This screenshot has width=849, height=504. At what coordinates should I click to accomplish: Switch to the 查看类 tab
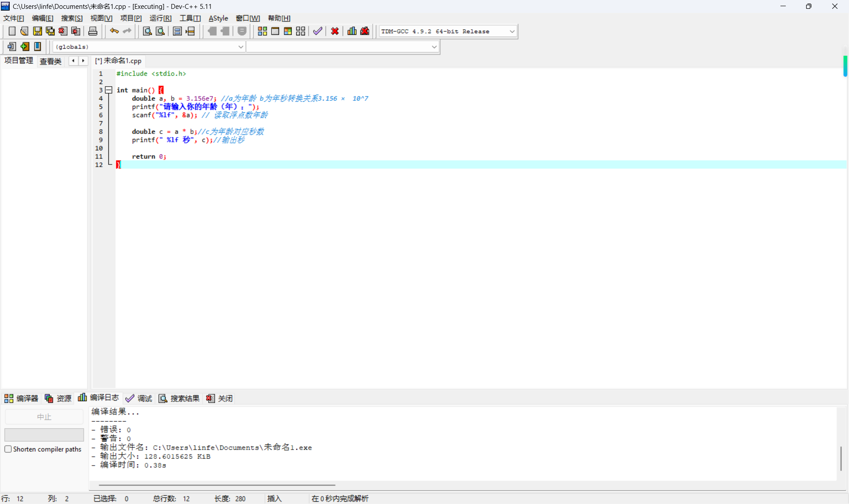click(50, 61)
